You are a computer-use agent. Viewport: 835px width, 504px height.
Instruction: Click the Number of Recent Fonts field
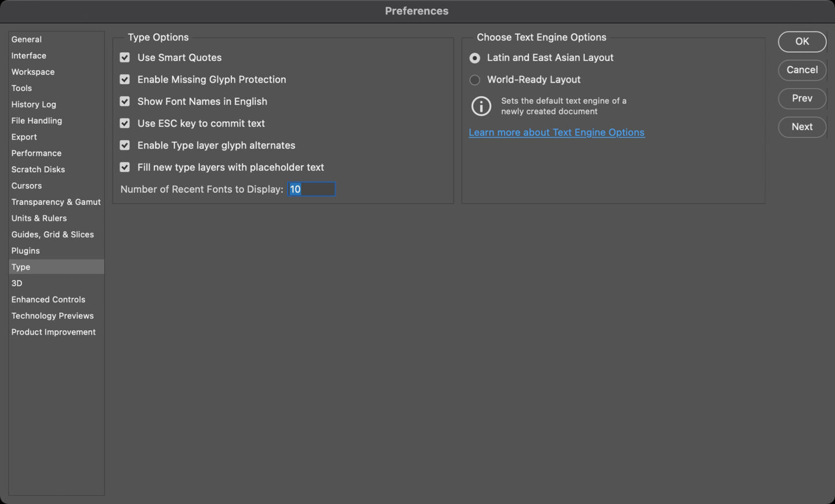pos(312,189)
